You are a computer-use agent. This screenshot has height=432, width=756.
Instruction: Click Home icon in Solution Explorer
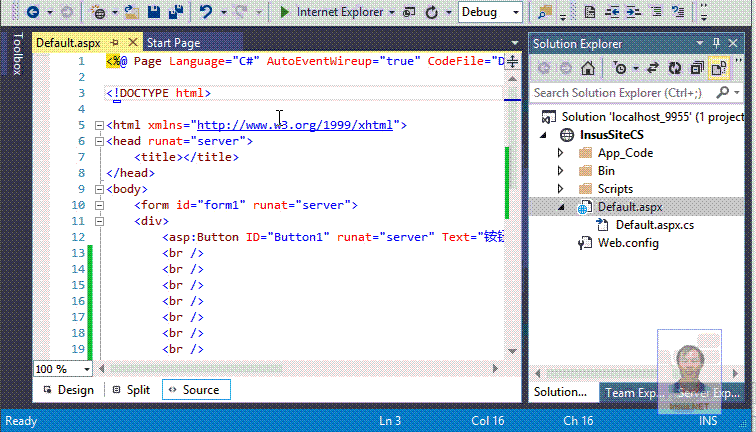[x=589, y=68]
